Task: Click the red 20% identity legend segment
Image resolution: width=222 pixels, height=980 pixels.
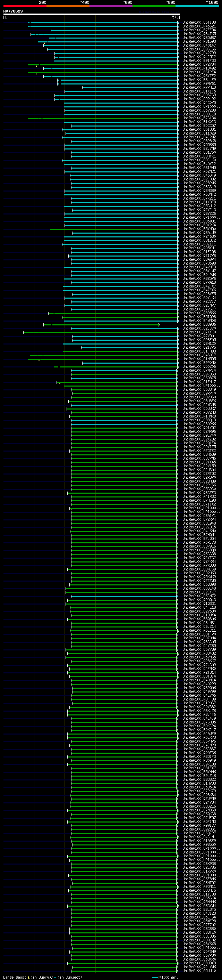Action: 25,6
